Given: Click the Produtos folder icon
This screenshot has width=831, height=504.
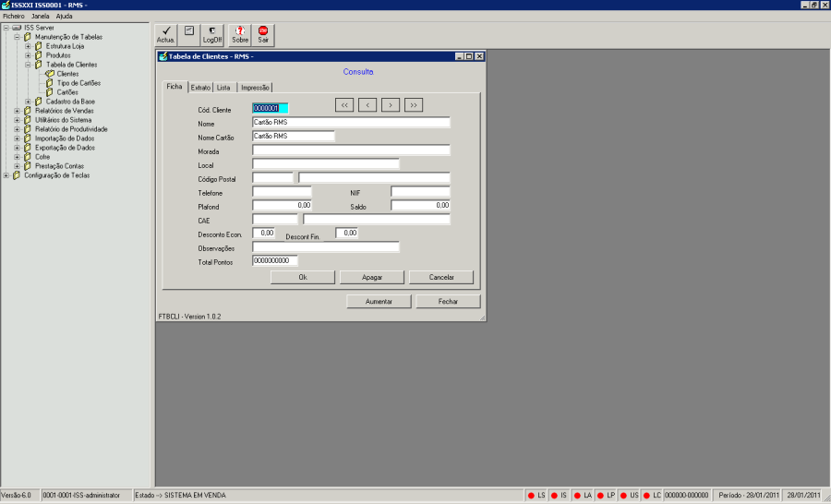Looking at the screenshot, I should (38, 55).
